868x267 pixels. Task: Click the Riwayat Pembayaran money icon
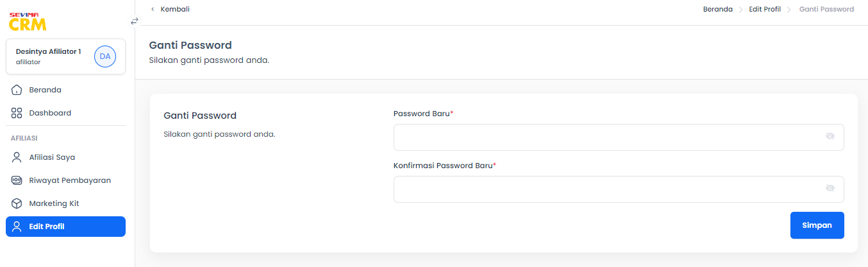pyautogui.click(x=17, y=180)
